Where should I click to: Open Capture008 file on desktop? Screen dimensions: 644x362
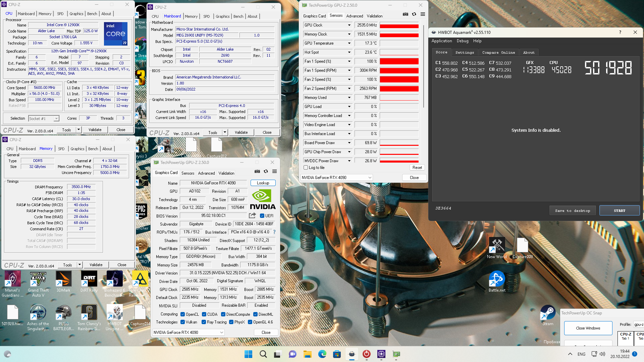tap(522, 248)
